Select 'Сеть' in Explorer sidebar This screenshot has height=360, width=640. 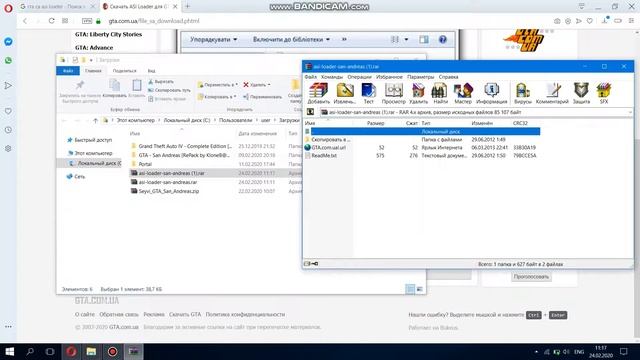[76, 177]
